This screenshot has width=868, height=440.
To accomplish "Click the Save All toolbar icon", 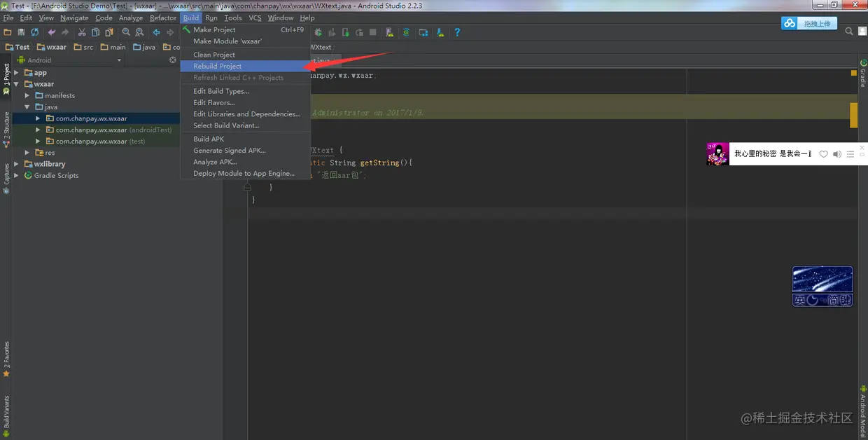I will click(22, 32).
